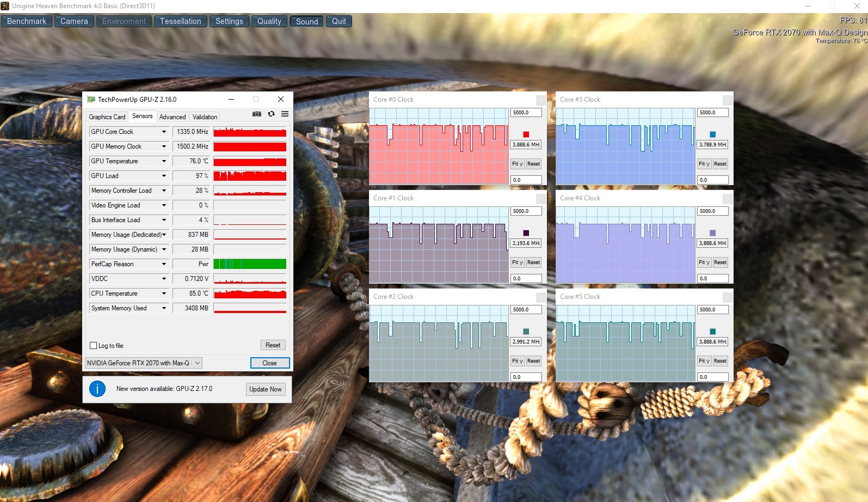Click Reset on Core #0 Clock graph
Screen dimensions: 868x502
point(534,164)
